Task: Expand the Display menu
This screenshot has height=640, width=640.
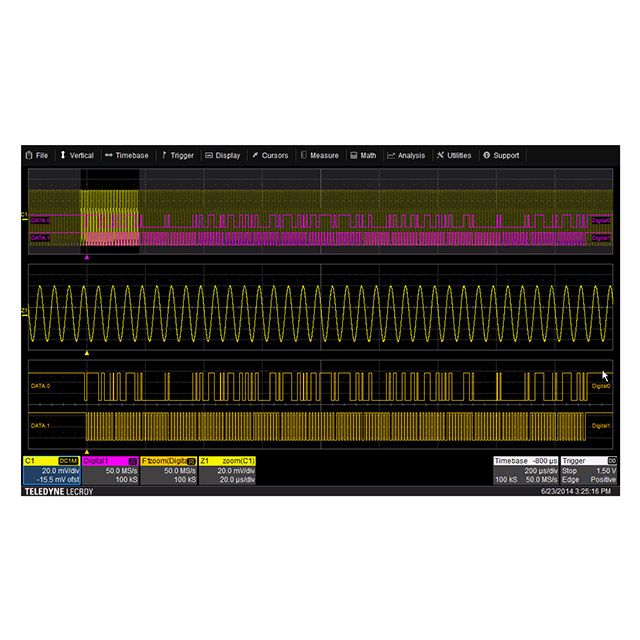Action: [x=222, y=155]
